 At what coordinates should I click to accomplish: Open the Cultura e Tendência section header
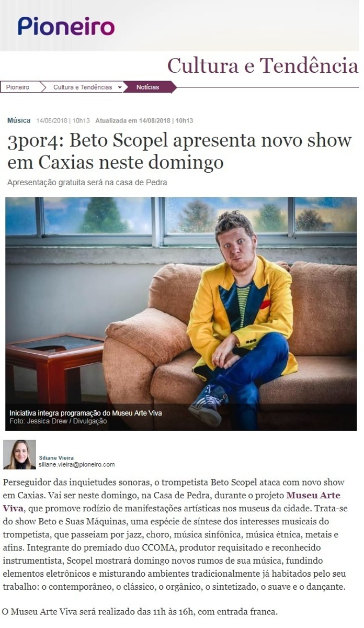(x=263, y=66)
